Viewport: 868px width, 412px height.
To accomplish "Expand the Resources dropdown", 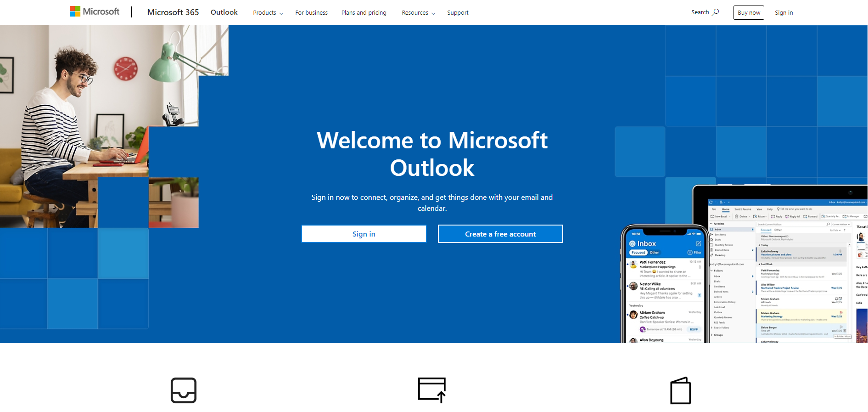I will (x=418, y=13).
